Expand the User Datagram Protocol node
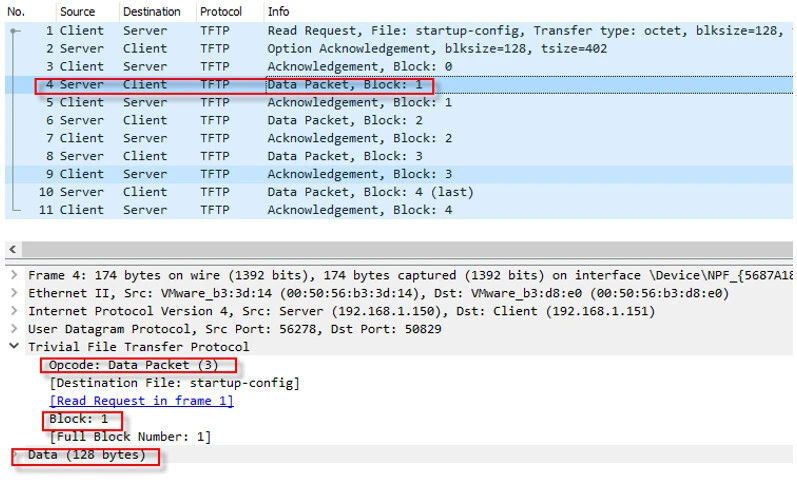Viewport: 797px width, 486px height. click(13, 329)
